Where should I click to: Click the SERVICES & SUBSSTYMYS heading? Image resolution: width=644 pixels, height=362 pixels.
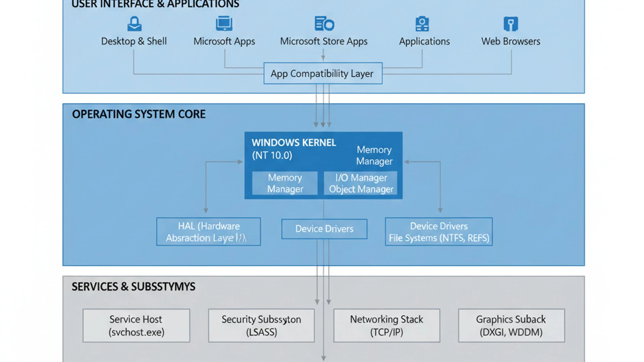pos(133,287)
